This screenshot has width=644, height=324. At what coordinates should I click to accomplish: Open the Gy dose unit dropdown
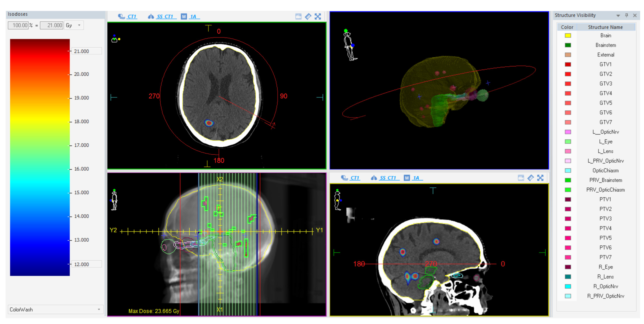[79, 25]
